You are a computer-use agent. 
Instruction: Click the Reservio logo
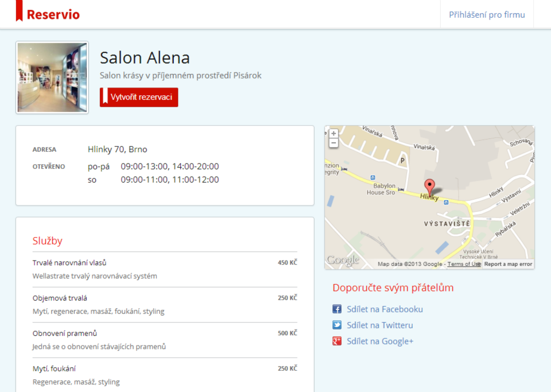click(48, 14)
